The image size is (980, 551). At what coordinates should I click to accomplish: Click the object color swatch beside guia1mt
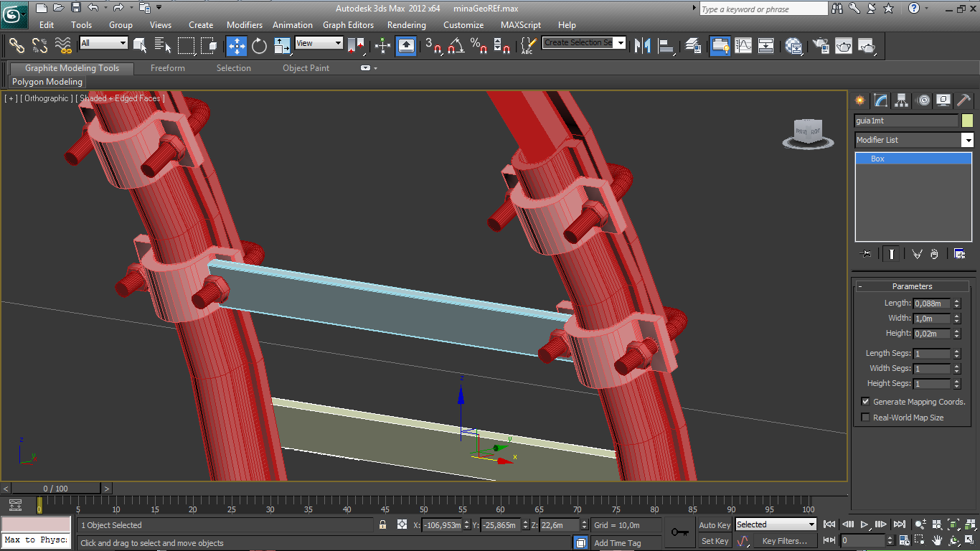(x=967, y=121)
